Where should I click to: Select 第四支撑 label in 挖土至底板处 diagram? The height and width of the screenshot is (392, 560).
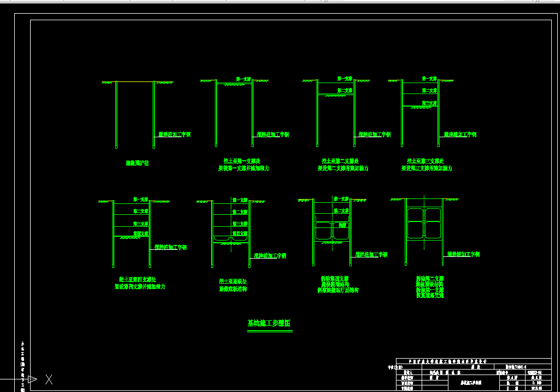click(x=240, y=233)
